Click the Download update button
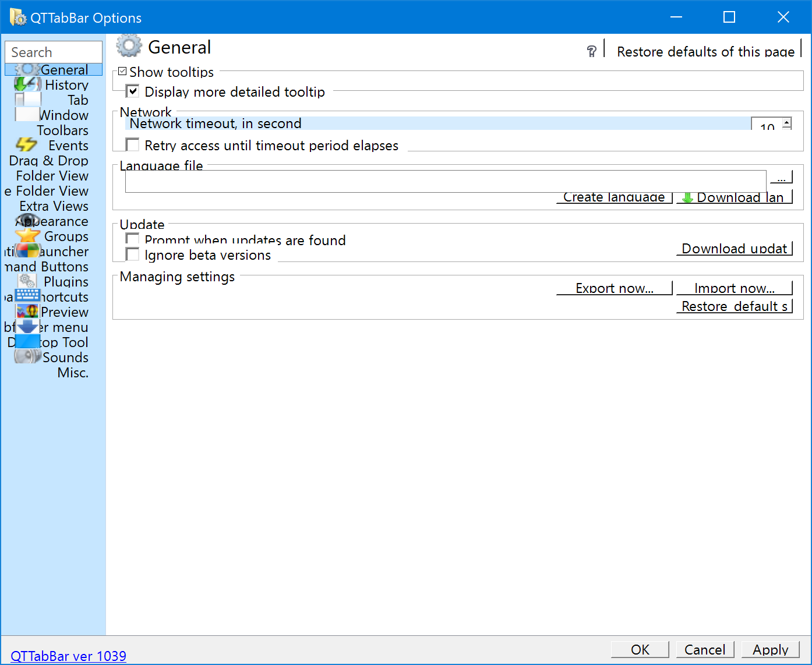The height and width of the screenshot is (665, 812). pyautogui.click(x=735, y=249)
